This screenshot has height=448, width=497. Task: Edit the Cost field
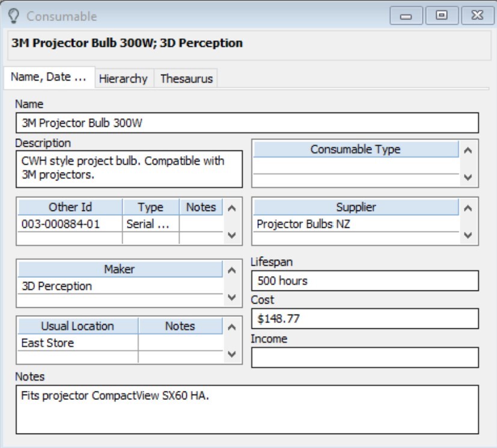click(365, 319)
